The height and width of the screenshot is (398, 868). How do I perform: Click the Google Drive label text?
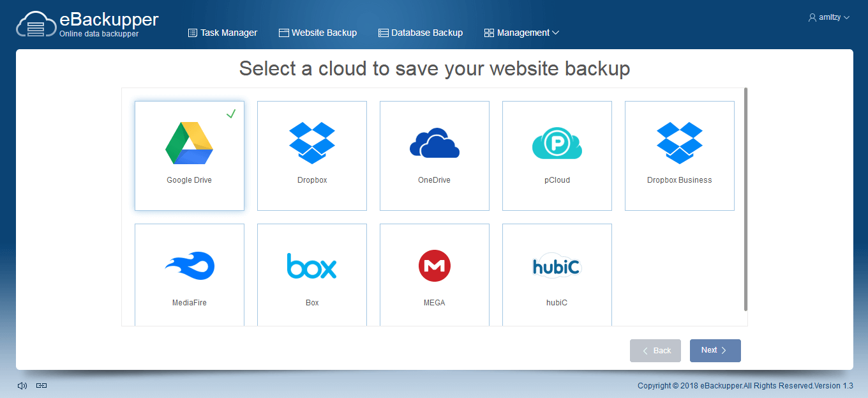pyautogui.click(x=190, y=180)
